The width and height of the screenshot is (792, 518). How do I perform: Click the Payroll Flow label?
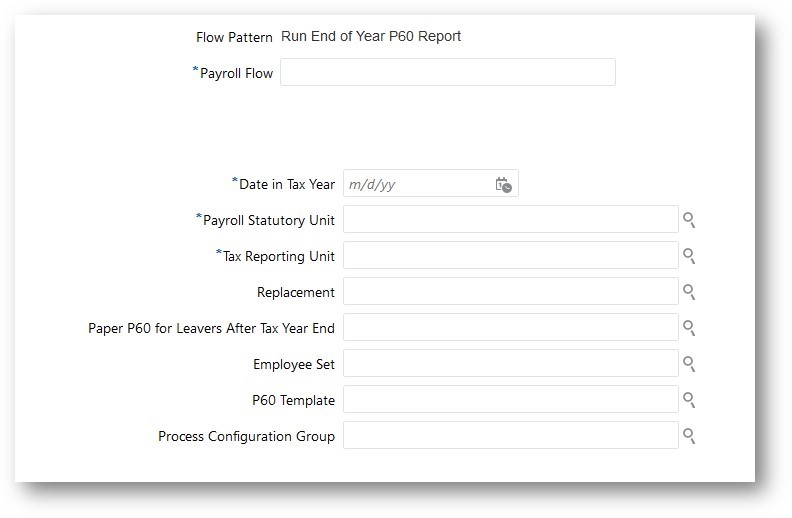pyautogui.click(x=236, y=73)
